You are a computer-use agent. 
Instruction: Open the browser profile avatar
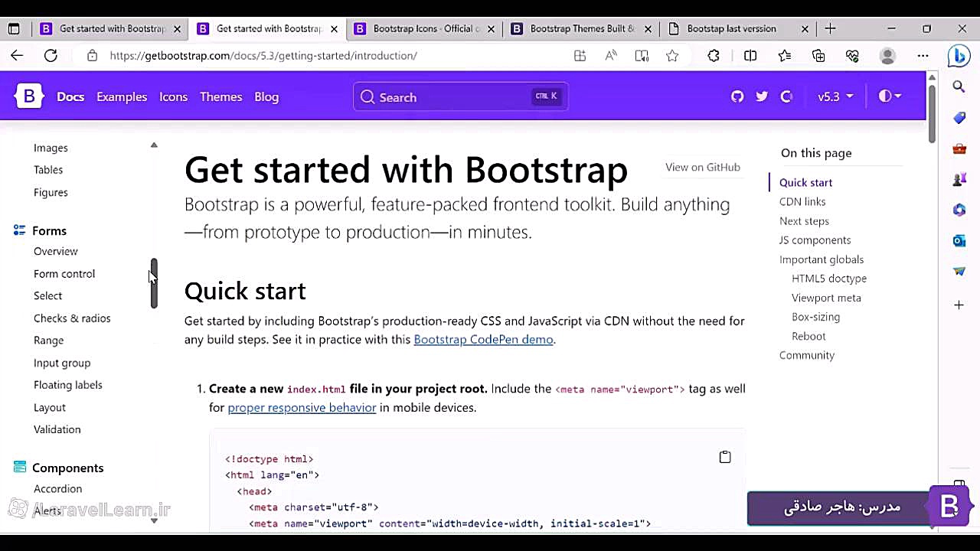pos(887,55)
